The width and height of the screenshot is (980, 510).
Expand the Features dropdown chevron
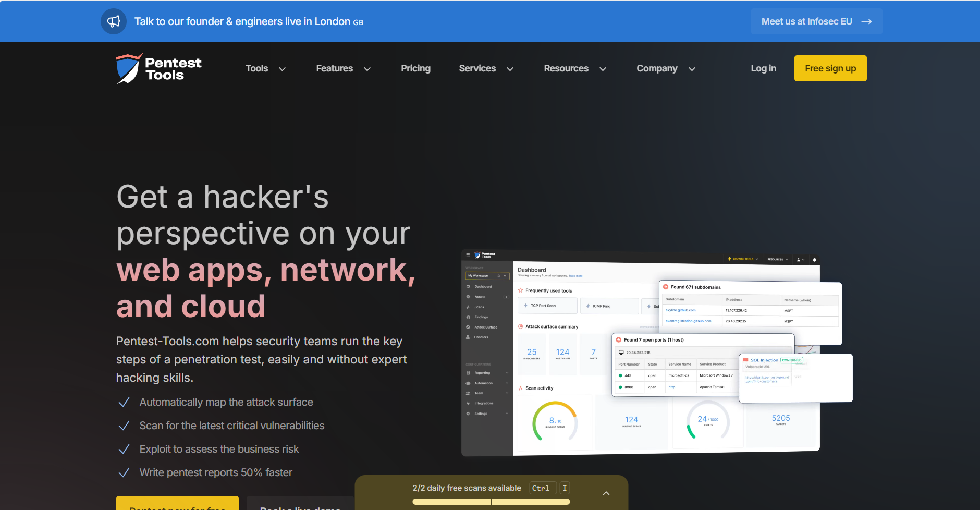367,69
